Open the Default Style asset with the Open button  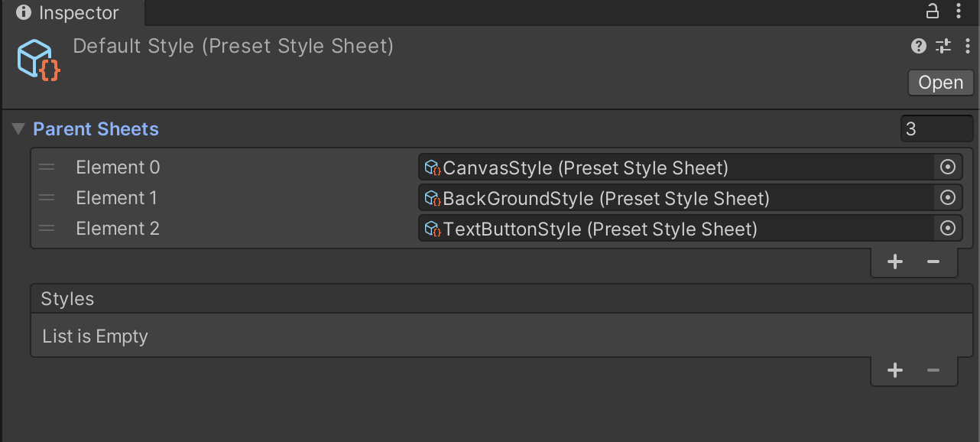[940, 82]
